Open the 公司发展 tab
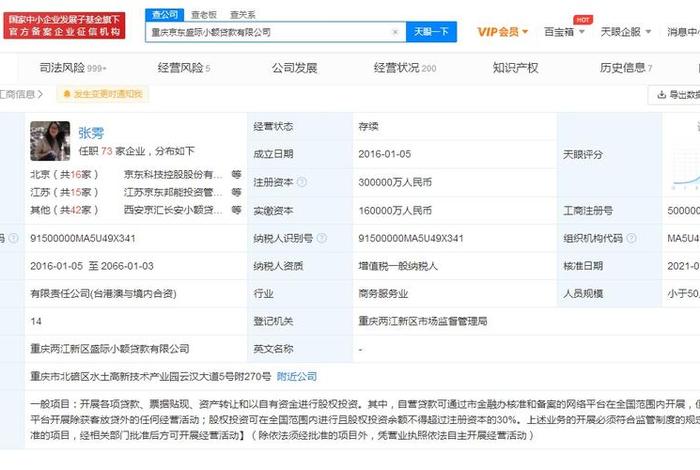The height and width of the screenshot is (470, 700). point(294,68)
